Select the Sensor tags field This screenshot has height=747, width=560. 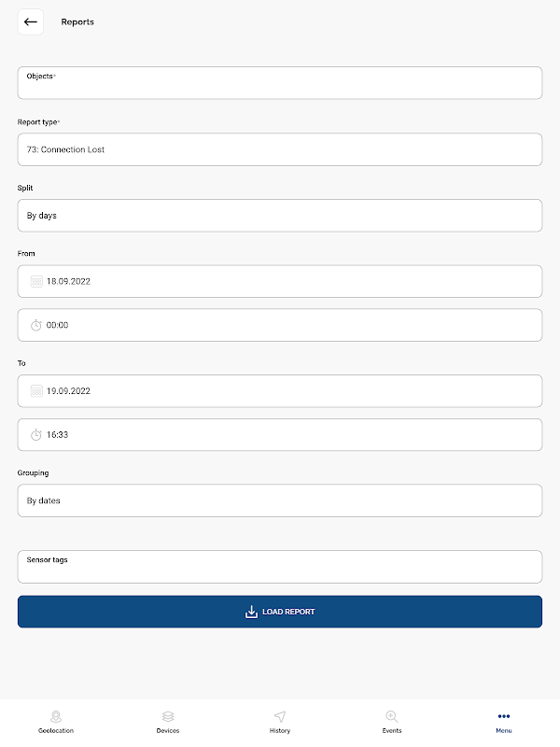pos(280,567)
